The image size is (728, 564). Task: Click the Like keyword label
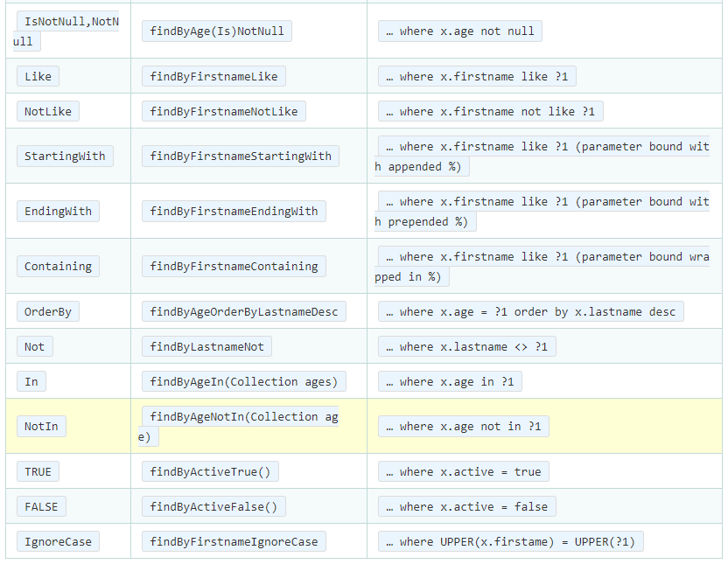pyautogui.click(x=38, y=76)
